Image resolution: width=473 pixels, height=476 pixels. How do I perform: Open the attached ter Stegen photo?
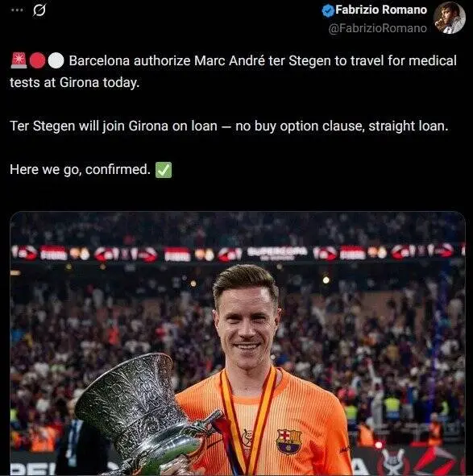click(x=238, y=343)
